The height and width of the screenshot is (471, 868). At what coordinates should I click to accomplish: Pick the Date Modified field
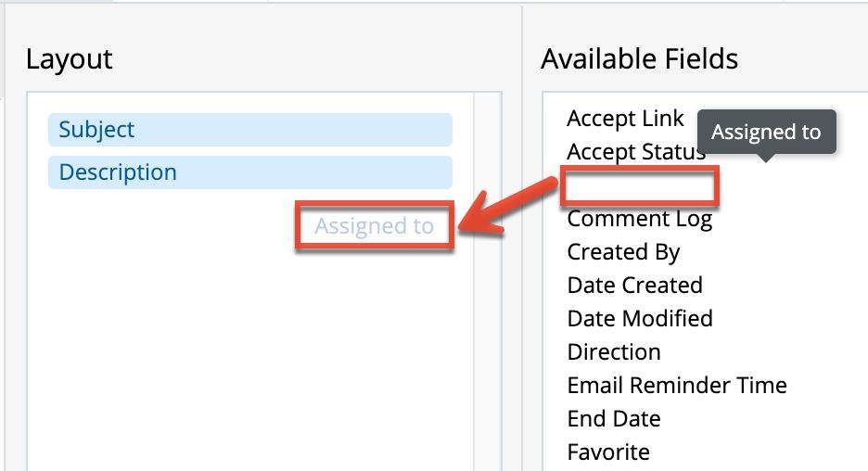click(640, 319)
